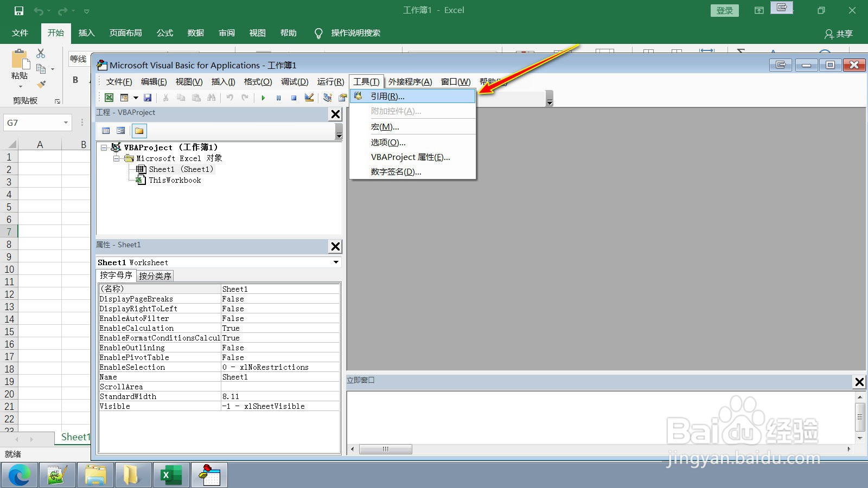
Task: Click the View Microsoft Excel icon in VBA toolbar
Action: (x=109, y=98)
